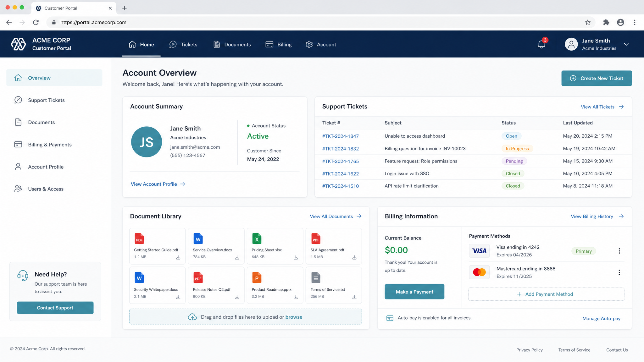The width and height of the screenshot is (644, 362).
Task: Download SLA Agreement.pdf file
Action: coord(354,257)
